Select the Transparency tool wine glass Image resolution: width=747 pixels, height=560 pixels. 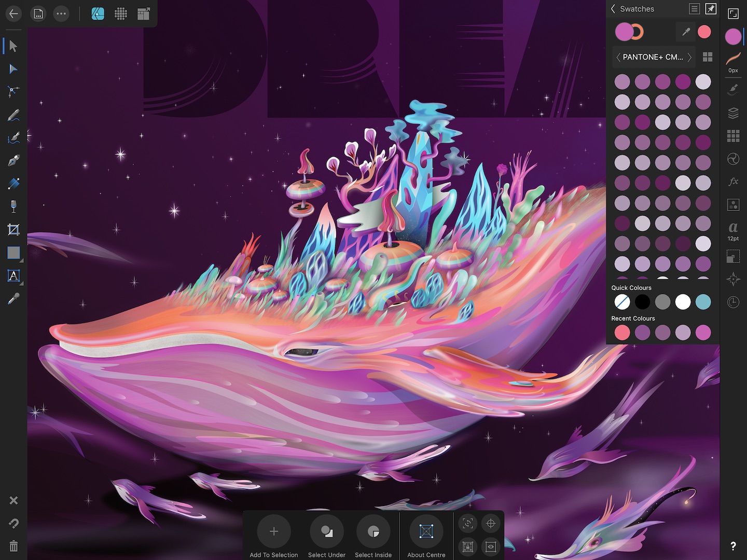[13, 206]
